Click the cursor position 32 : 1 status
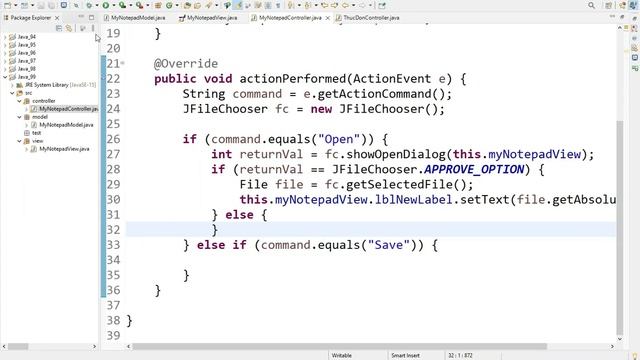The width and height of the screenshot is (640, 360). (460, 356)
